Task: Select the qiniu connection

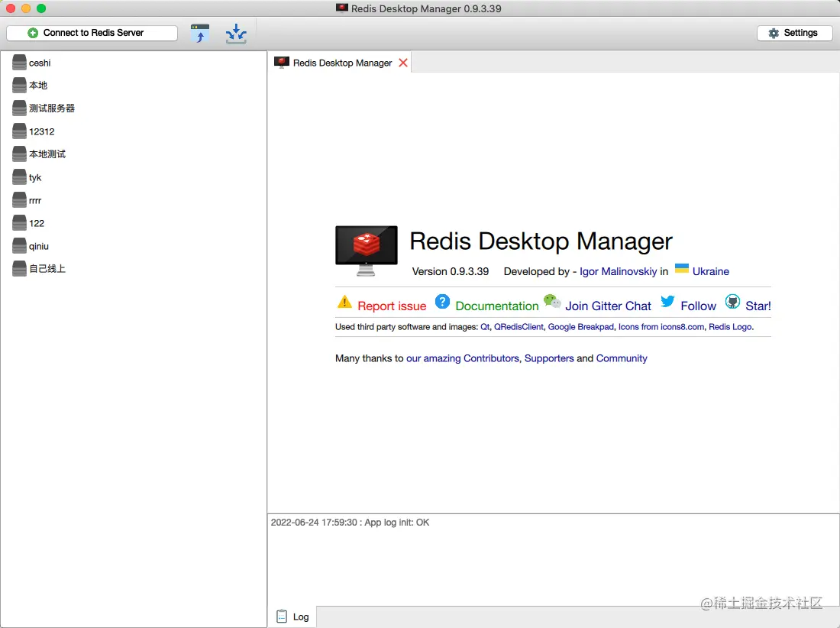Action: tap(39, 246)
